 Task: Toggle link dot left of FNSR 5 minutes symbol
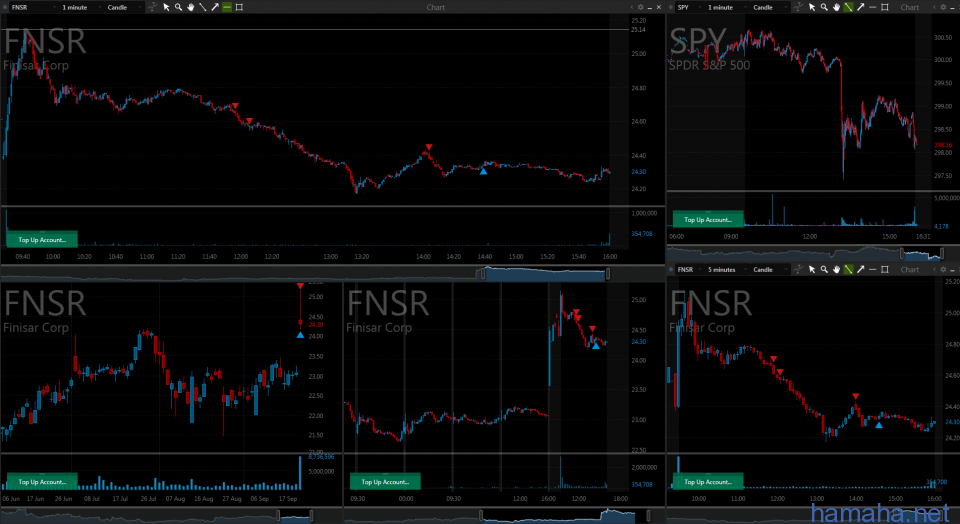[672, 269]
